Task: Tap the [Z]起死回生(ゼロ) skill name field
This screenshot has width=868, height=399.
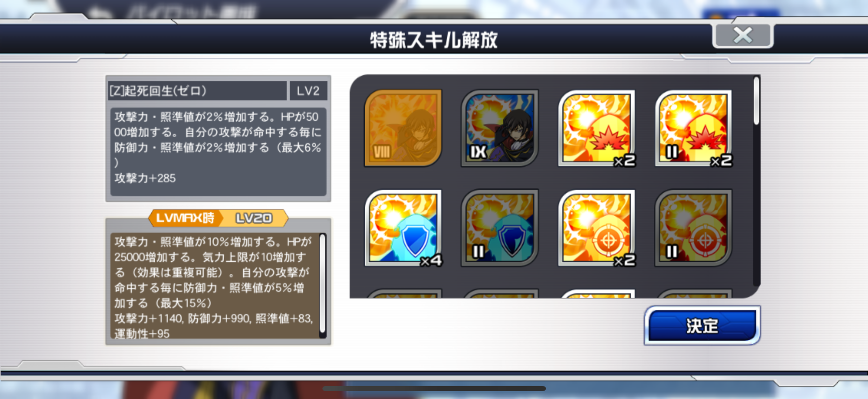Action: pyautogui.click(x=197, y=91)
